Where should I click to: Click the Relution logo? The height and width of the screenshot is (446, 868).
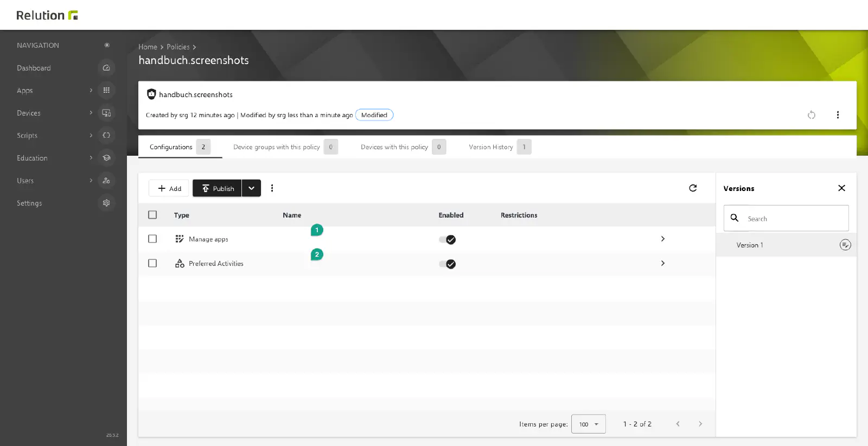point(47,15)
